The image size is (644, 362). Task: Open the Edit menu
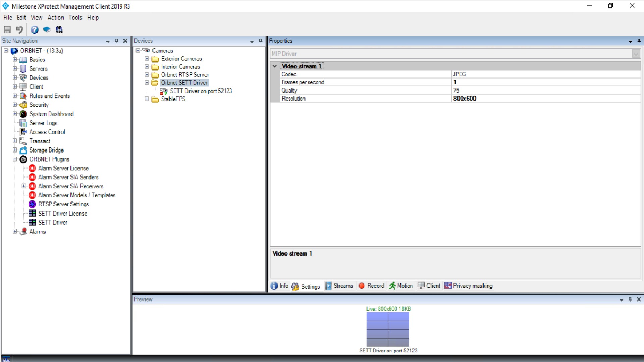21,18
